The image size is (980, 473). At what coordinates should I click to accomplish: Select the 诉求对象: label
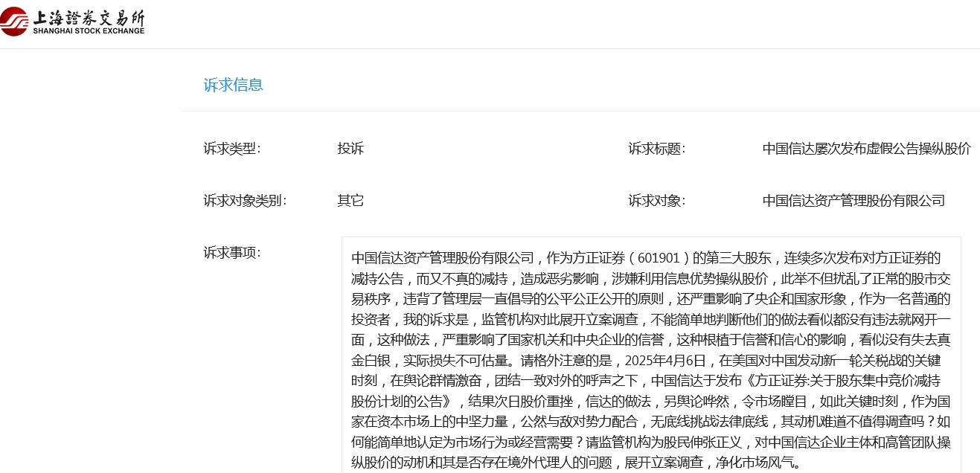click(x=657, y=201)
